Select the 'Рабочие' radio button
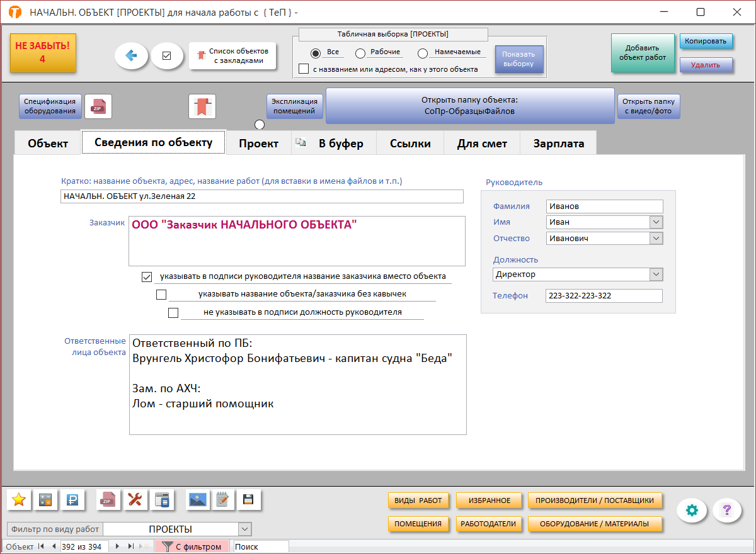Image resolution: width=756 pixels, height=554 pixels. pos(360,54)
